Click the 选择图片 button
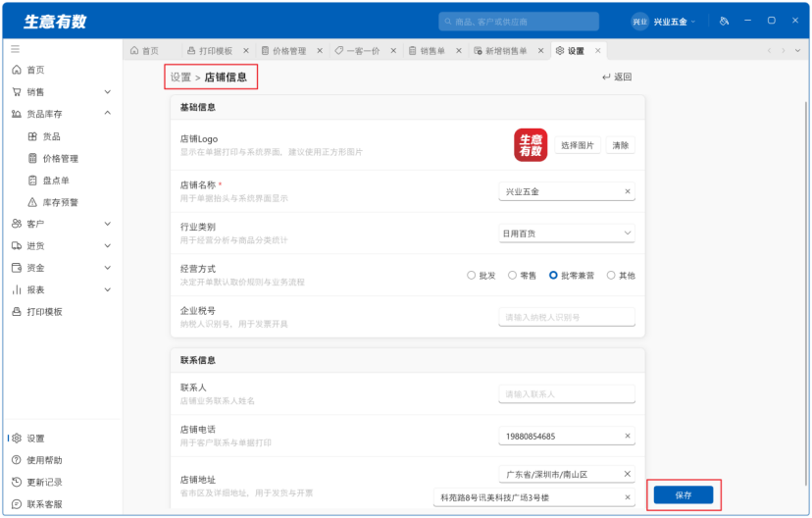The width and height of the screenshot is (812, 518). 578,145
